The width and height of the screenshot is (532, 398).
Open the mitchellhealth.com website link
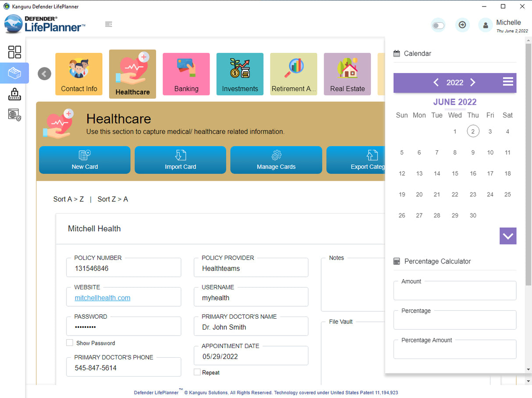tap(103, 298)
